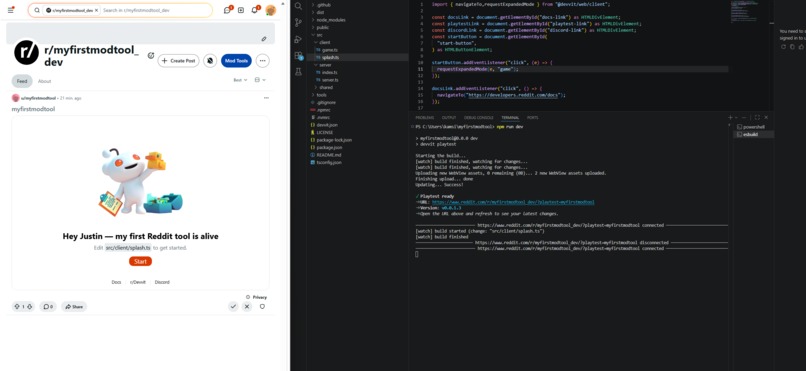Open the Docs link in the post
The width and height of the screenshot is (806, 371).
pyautogui.click(x=116, y=282)
